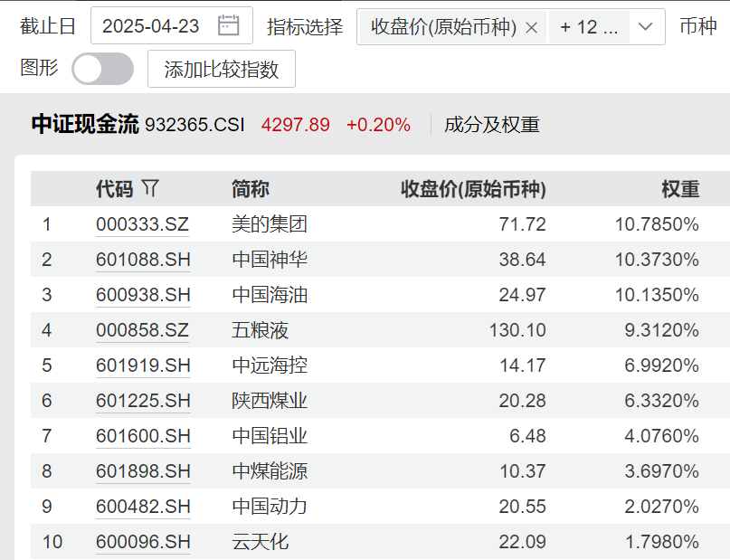Open 五粮液 code link 000858.SZ
Screen dimensions: 730x560
point(141,330)
